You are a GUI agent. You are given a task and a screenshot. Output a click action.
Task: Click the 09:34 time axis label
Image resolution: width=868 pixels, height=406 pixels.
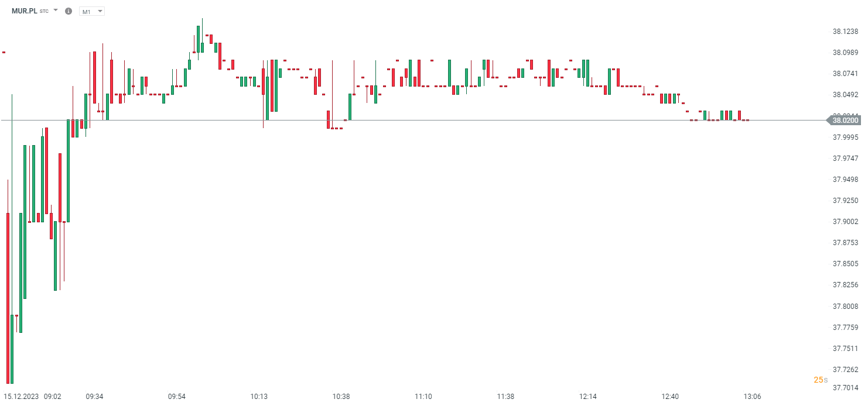(x=95, y=397)
